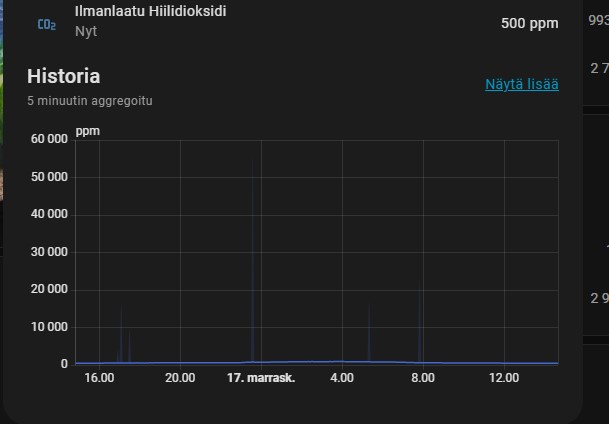Open the Näytä lisää link

pyautogui.click(x=521, y=84)
